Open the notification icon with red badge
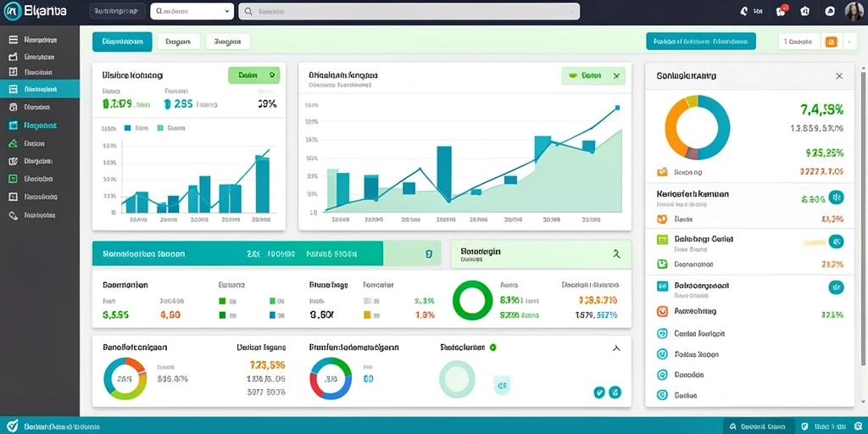 (x=782, y=10)
